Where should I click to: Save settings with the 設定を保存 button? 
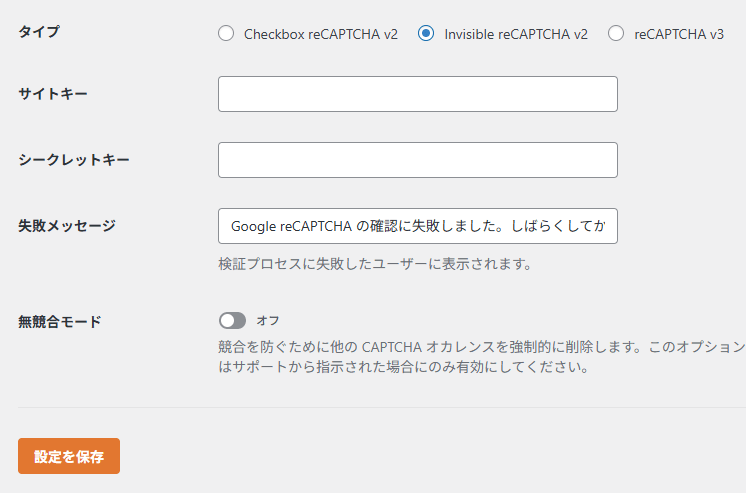click(69, 456)
